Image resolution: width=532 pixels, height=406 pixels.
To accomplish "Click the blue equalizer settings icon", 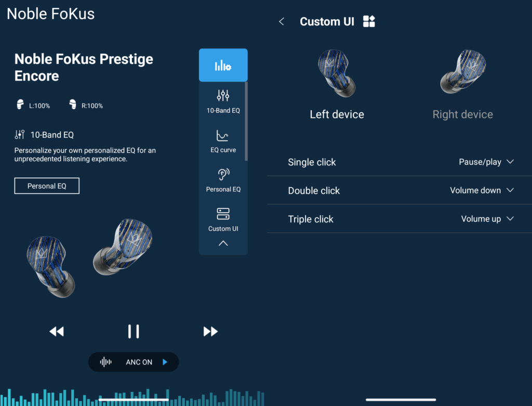I will [x=223, y=66].
